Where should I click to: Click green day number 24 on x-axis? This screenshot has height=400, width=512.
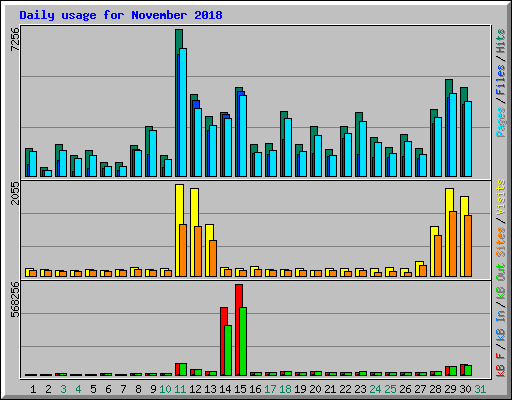pyautogui.click(x=375, y=389)
